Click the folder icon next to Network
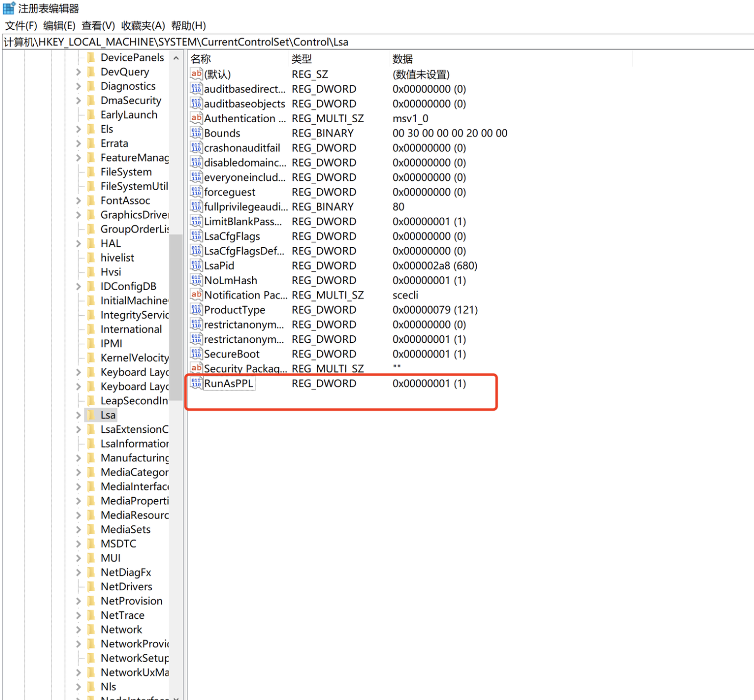Image resolution: width=754 pixels, height=700 pixels. point(91,629)
